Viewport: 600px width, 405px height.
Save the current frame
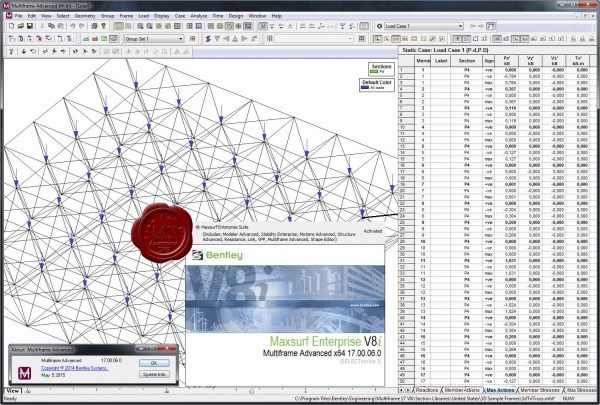pyautogui.click(x=29, y=26)
